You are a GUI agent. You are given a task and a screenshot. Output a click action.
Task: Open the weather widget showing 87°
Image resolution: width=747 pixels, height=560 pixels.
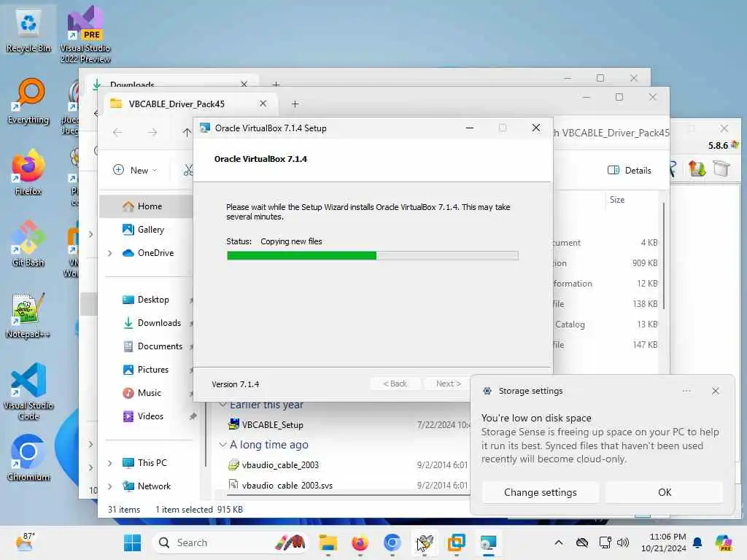click(x=25, y=542)
